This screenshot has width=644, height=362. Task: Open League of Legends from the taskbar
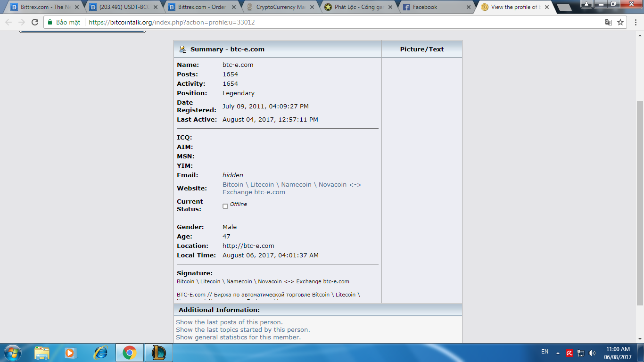pos(159,353)
